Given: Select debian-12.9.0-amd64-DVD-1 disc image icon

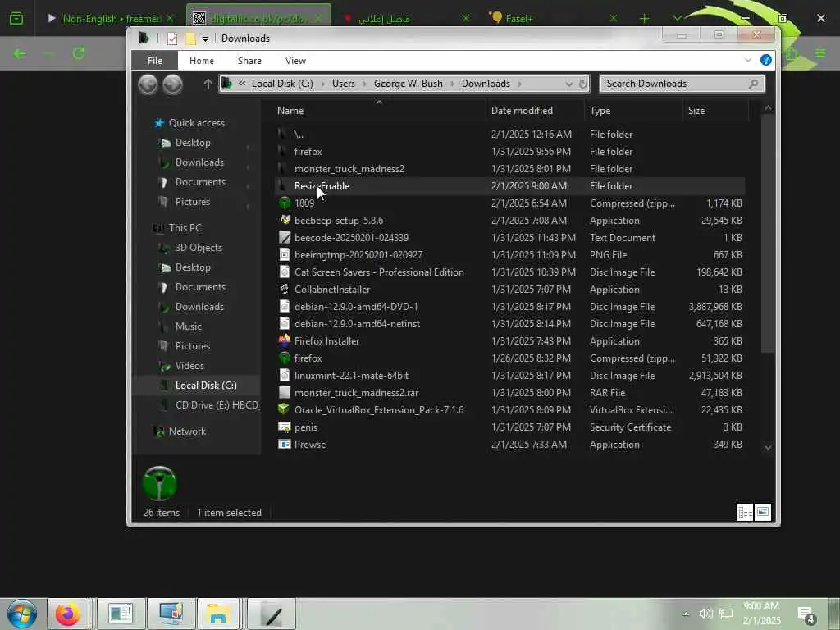Looking at the screenshot, I should click(x=285, y=307).
